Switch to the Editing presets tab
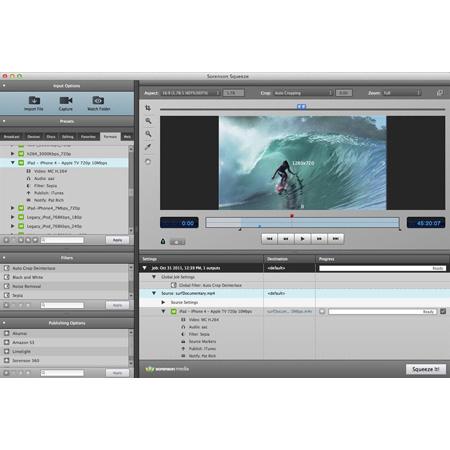 click(x=68, y=137)
